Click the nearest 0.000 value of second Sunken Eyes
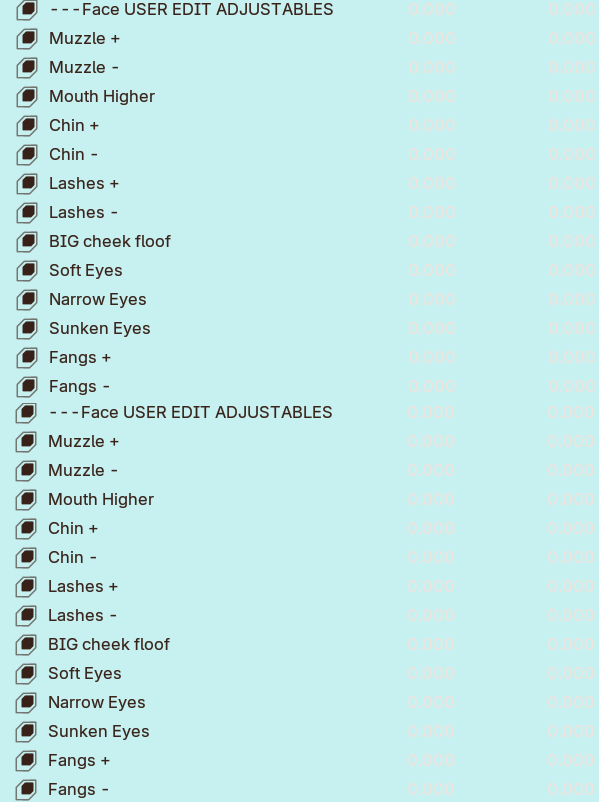 coord(431,731)
